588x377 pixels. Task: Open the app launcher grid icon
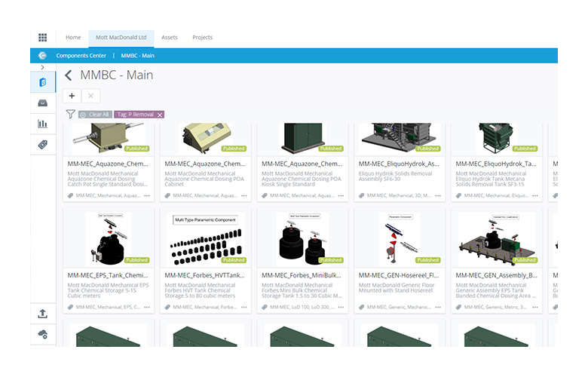pos(42,38)
